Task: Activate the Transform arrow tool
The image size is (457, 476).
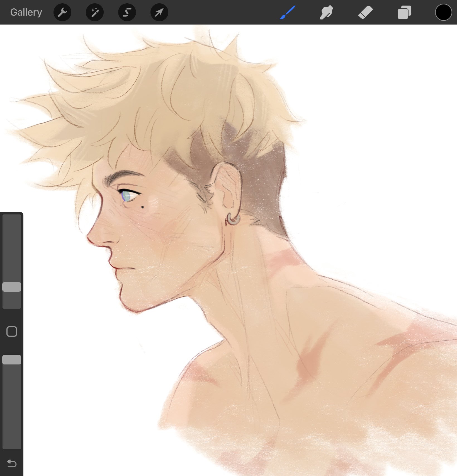Action: click(x=159, y=12)
